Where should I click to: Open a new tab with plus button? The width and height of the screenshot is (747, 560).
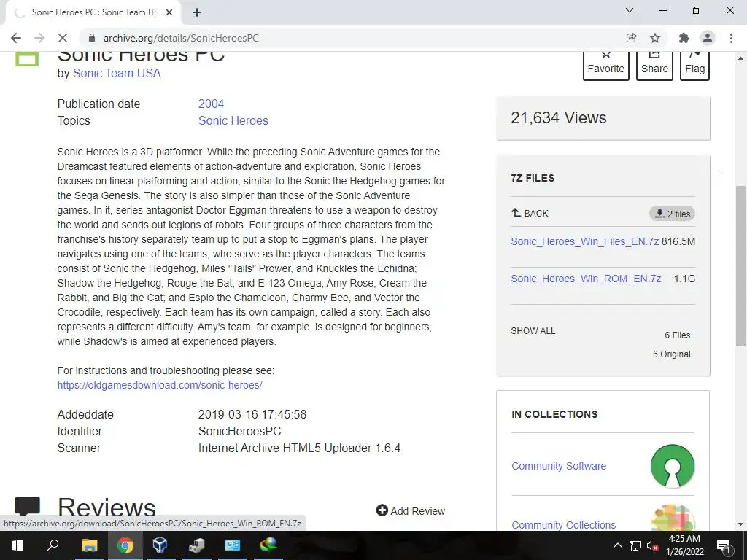tap(197, 12)
